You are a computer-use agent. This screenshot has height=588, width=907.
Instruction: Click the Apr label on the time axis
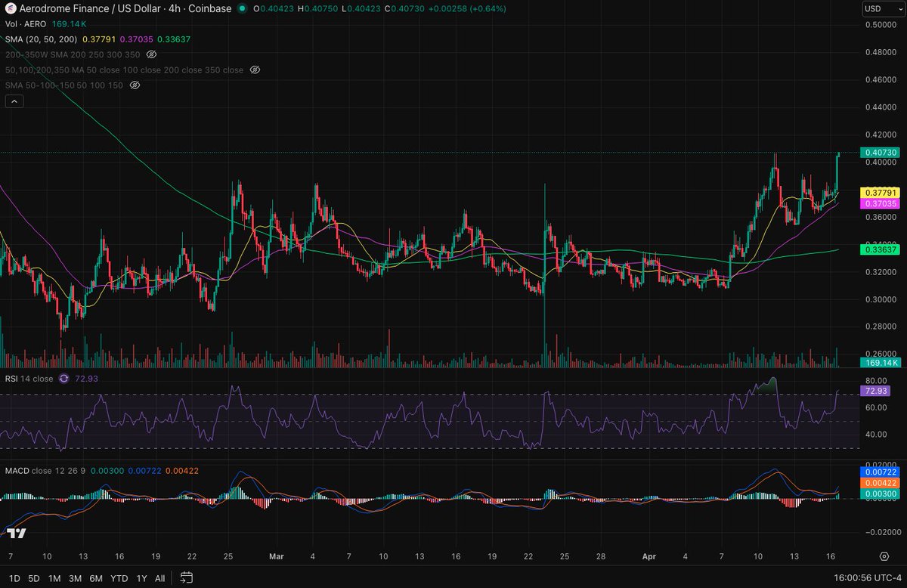[x=650, y=556]
